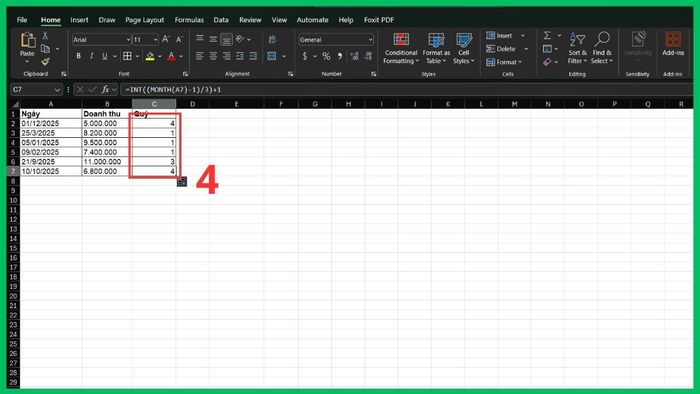The height and width of the screenshot is (394, 700).
Task: Open the Arial font name dropdown
Action: pos(128,40)
